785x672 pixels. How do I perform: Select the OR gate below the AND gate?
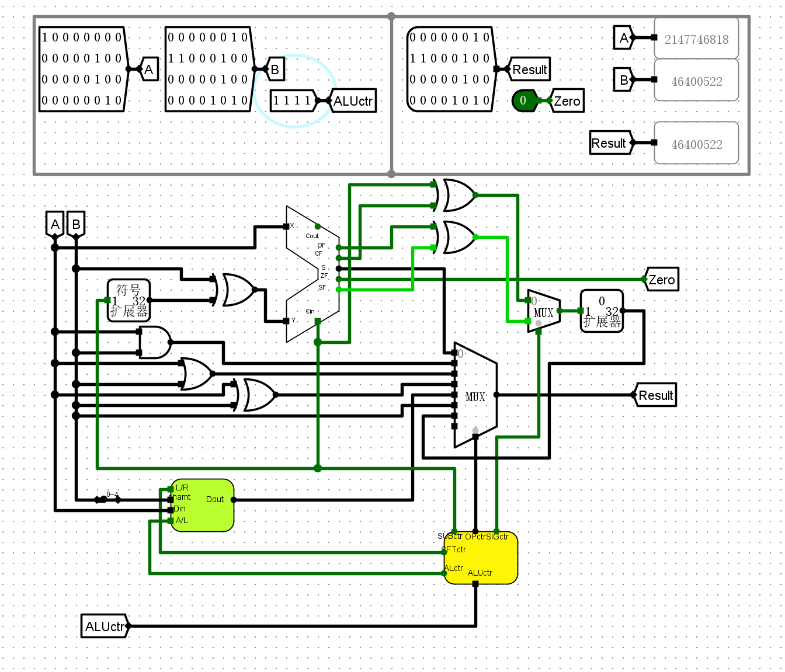click(197, 374)
